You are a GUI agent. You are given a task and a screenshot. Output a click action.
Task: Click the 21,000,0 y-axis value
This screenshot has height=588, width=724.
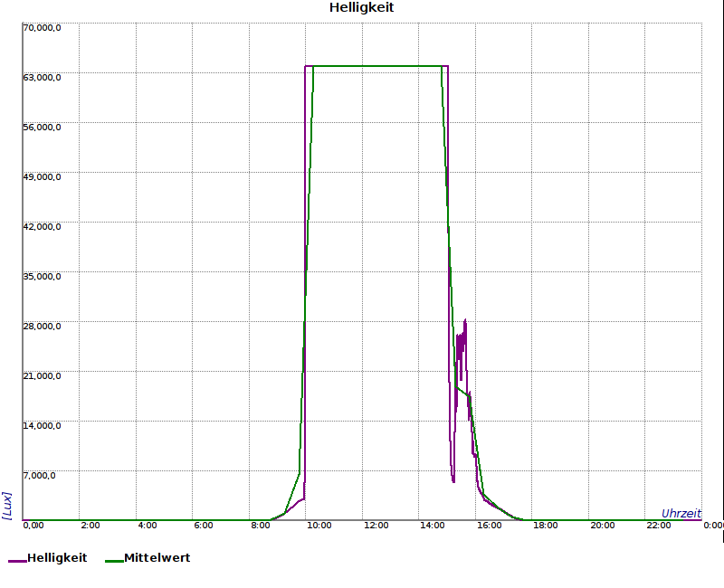pyautogui.click(x=42, y=376)
